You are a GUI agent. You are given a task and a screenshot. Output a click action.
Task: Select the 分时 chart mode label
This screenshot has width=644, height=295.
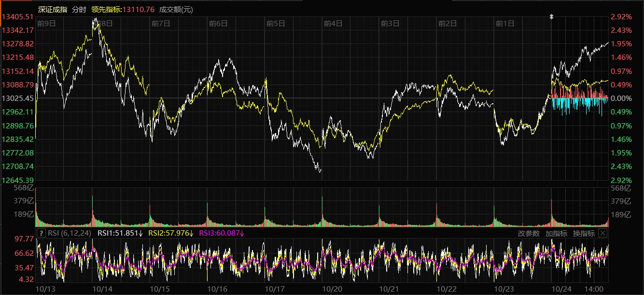tap(79, 9)
